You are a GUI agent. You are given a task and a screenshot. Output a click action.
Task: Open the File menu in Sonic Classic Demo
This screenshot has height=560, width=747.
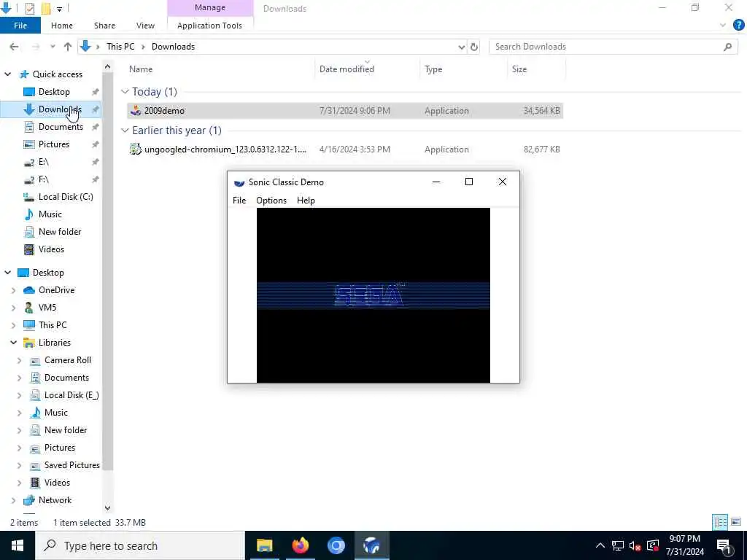(x=239, y=201)
